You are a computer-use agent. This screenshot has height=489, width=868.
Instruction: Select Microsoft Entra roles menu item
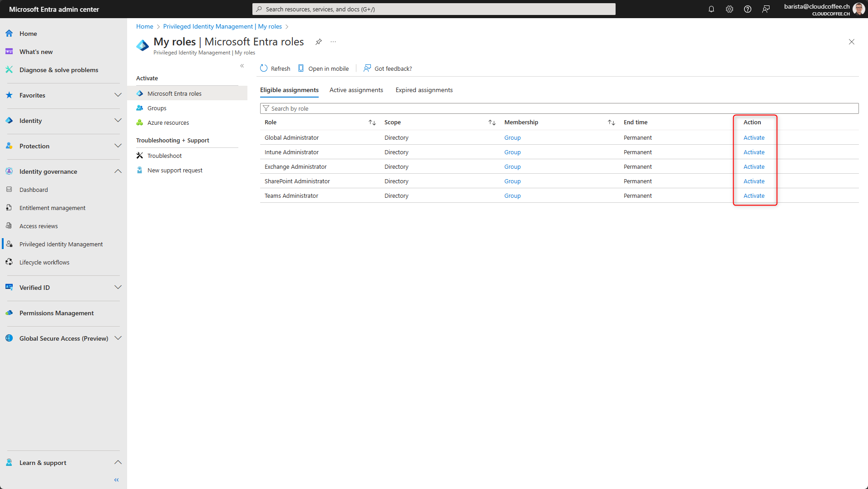[x=187, y=93]
